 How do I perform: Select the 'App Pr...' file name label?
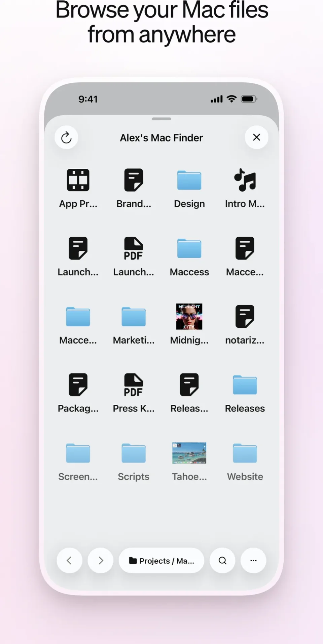point(78,204)
